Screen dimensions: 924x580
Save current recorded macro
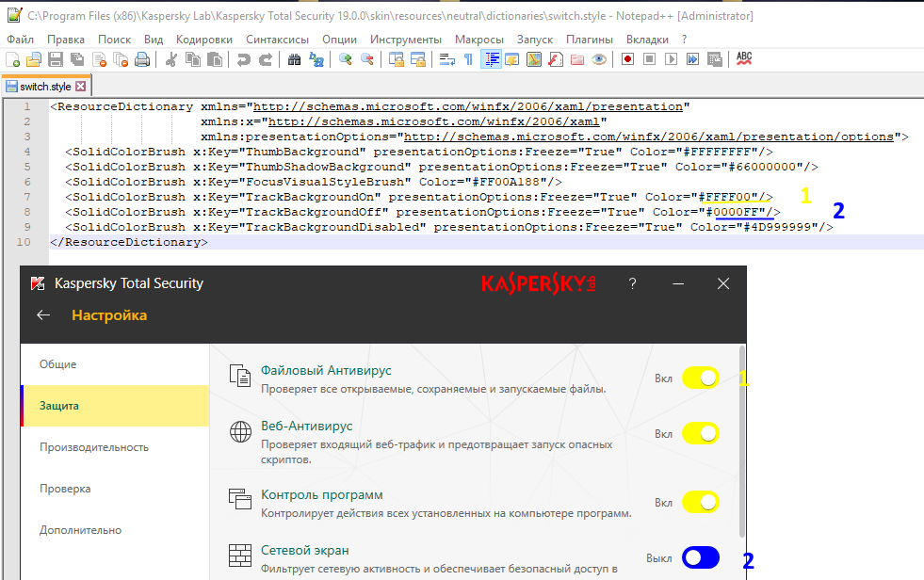714,59
